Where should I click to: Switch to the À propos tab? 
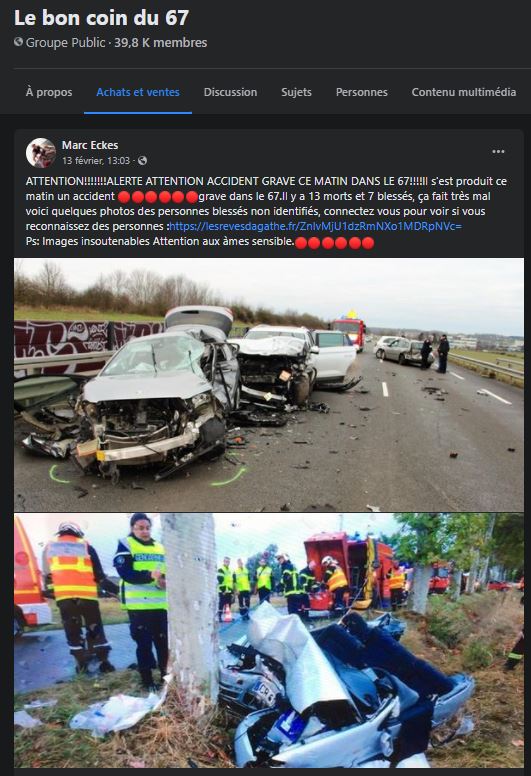49,92
